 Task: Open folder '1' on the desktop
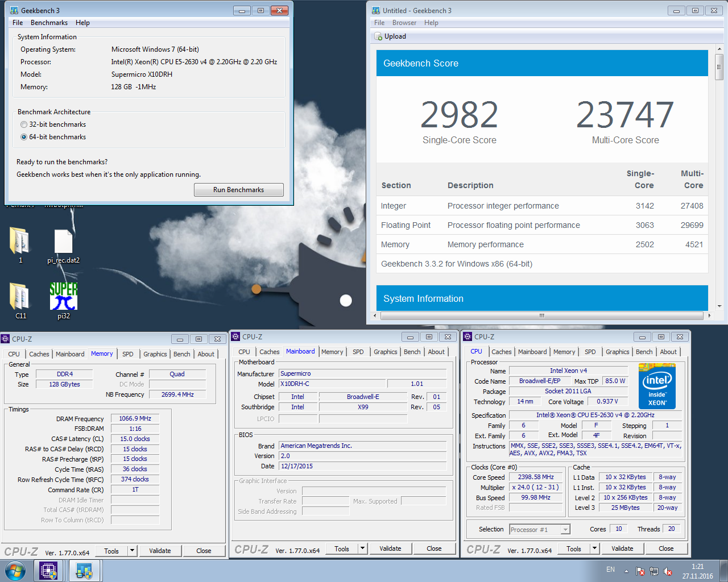tap(20, 240)
